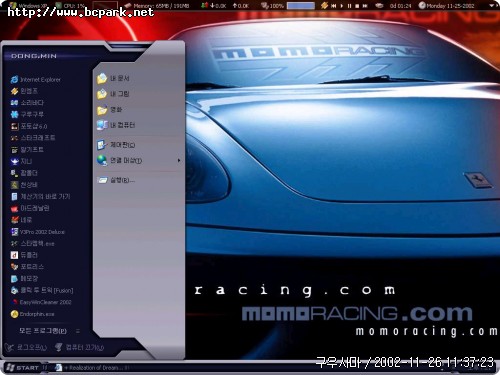This screenshot has height=375, width=500.
Task: Run the 스타맵핵.exe entry
Action: [x=32, y=244]
